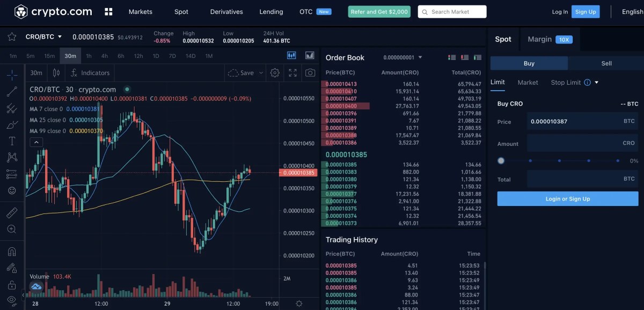Open the Markets menu
The image size is (644, 310).
(141, 12)
